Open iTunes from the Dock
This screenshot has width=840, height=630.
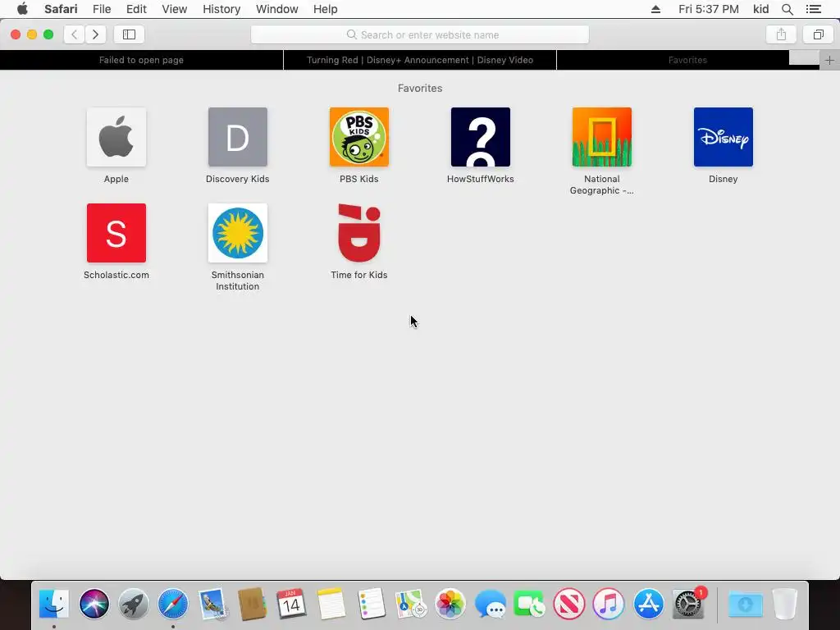609,605
